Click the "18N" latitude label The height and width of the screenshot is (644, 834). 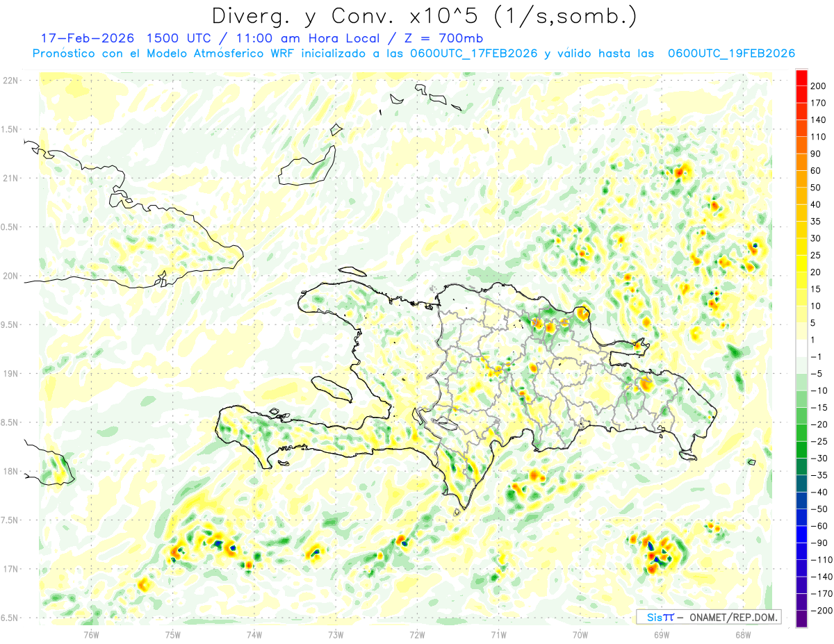11,472
